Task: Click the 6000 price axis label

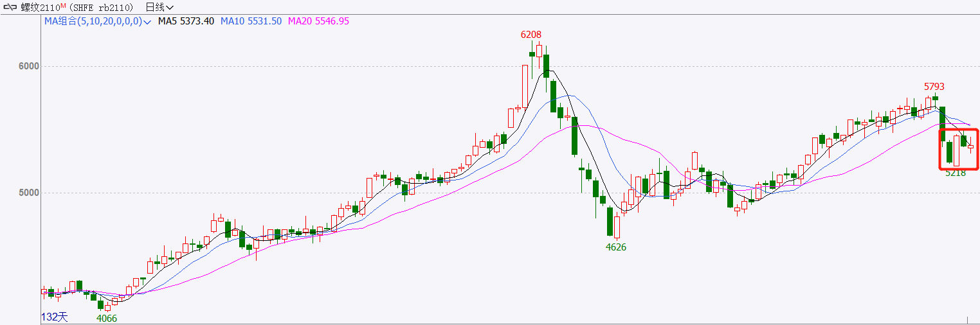Action: 29,66
